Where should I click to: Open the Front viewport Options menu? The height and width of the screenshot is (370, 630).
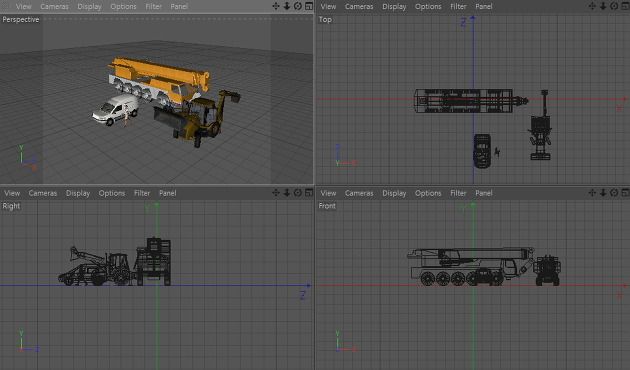click(x=428, y=193)
